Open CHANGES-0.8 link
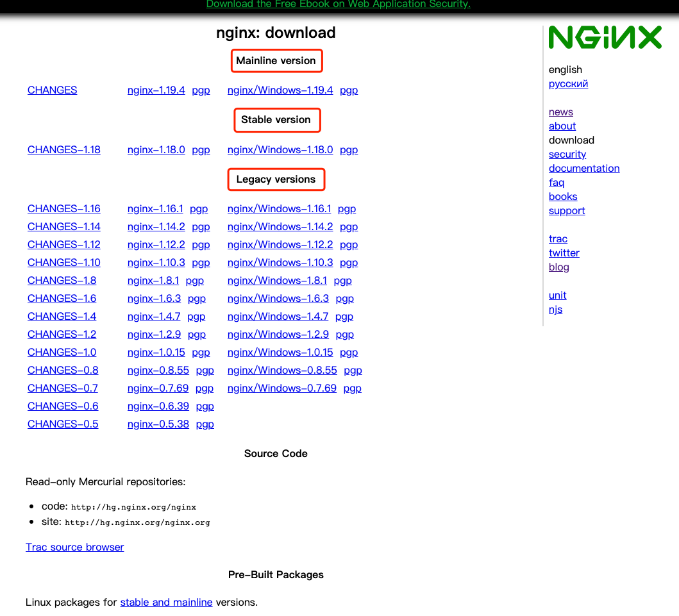Viewport: 679px width, 616px height. (x=63, y=370)
